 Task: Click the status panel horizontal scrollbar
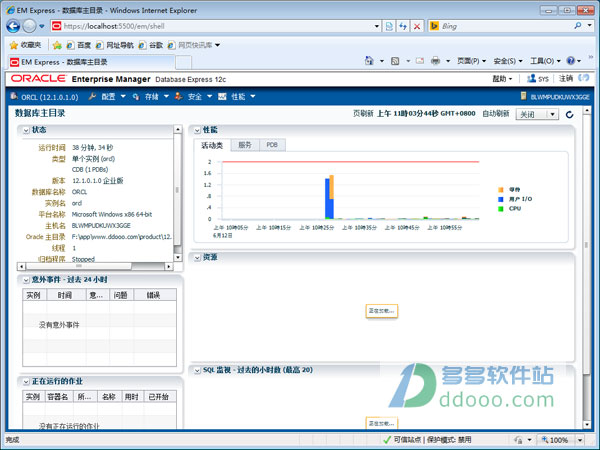coord(95,266)
